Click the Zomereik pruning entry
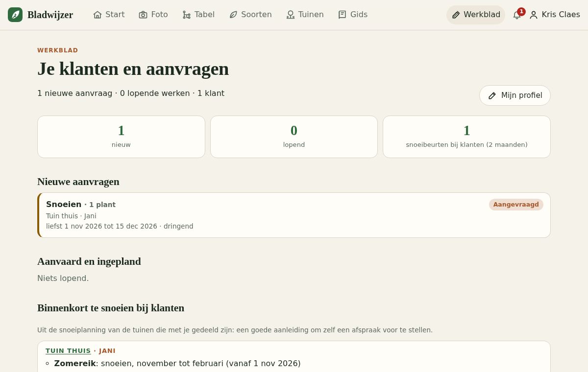The width and height of the screenshot is (588, 372). 177,363
